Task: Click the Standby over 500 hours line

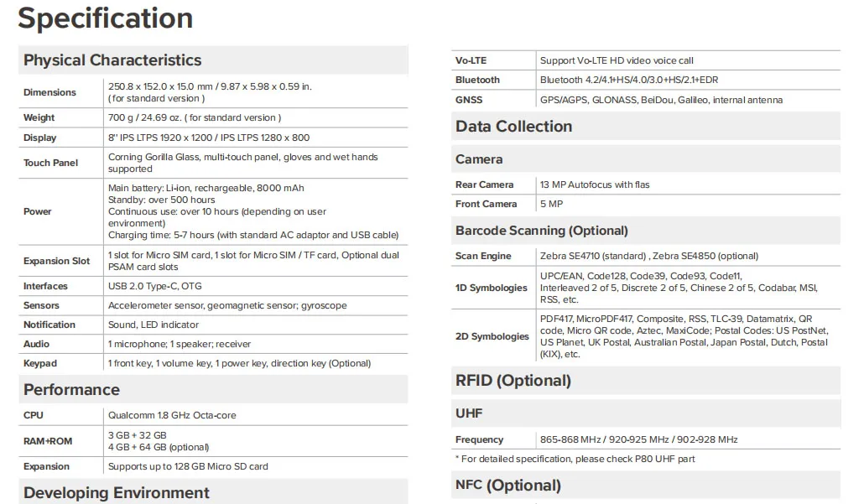Action: [x=161, y=200]
